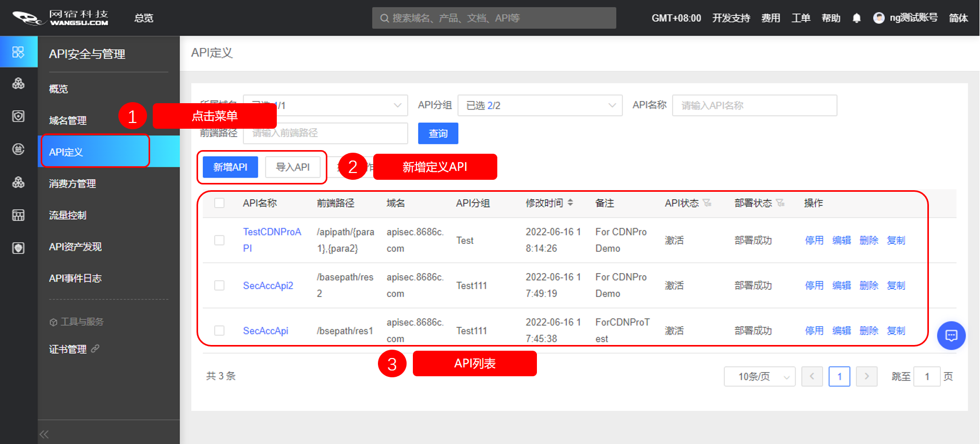
Task: Click 复制 for SecAccApi row
Action: (896, 331)
